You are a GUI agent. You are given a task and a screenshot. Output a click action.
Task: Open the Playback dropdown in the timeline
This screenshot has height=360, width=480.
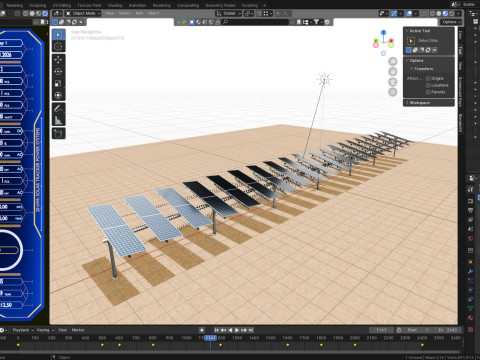tap(23, 330)
